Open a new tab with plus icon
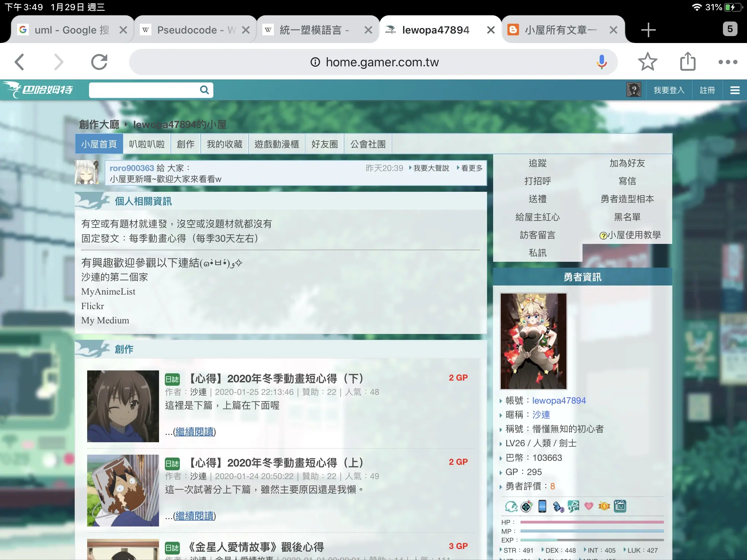Image resolution: width=747 pixels, height=560 pixels. 648,30
